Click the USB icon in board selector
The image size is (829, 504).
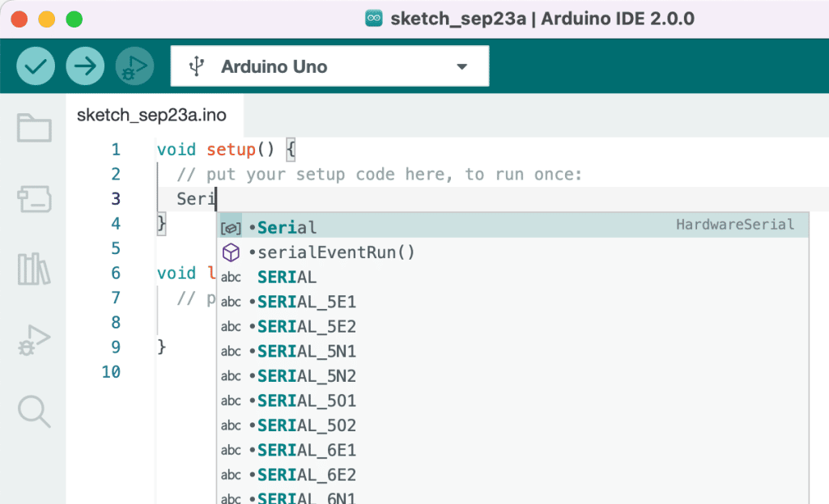tap(197, 66)
